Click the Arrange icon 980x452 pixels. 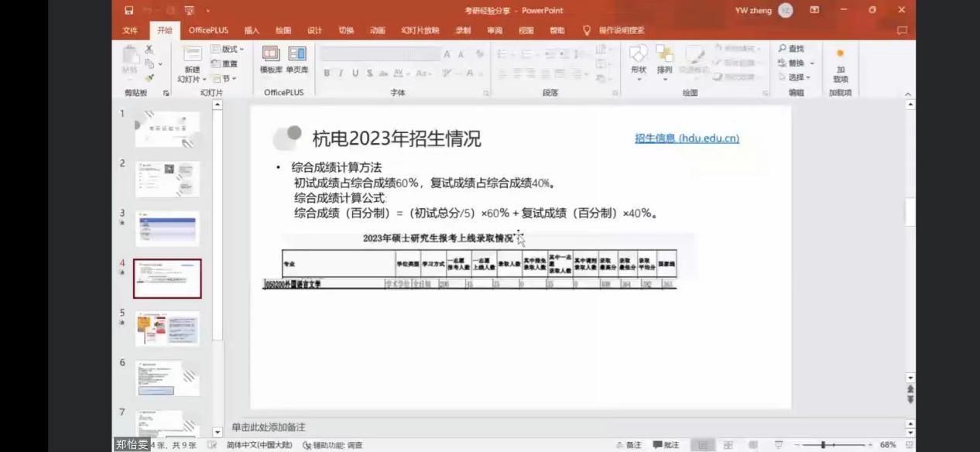click(664, 54)
